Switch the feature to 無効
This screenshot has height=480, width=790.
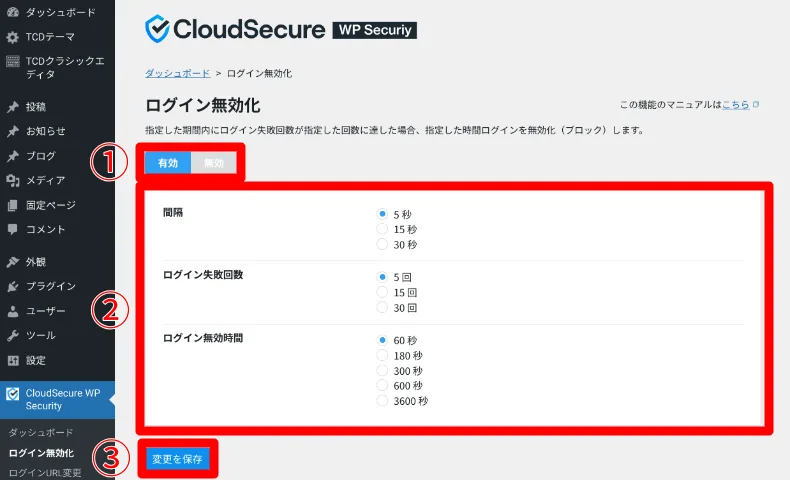[x=214, y=163]
